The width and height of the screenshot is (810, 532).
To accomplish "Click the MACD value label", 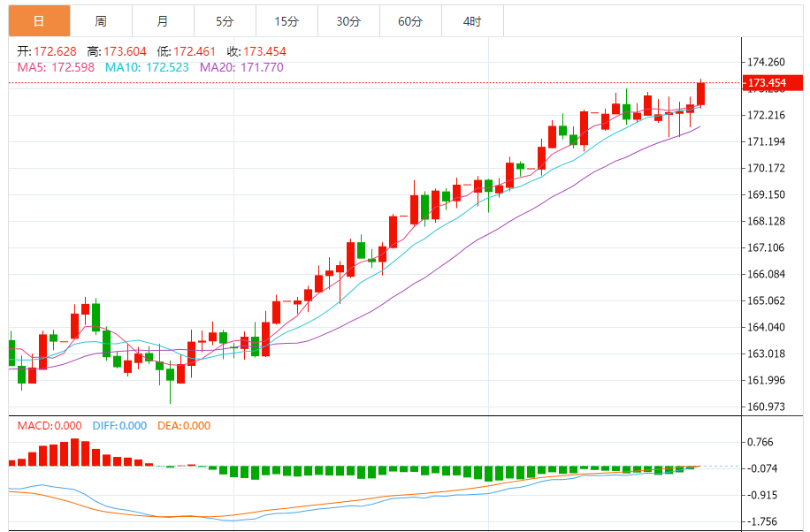I will [x=50, y=426].
